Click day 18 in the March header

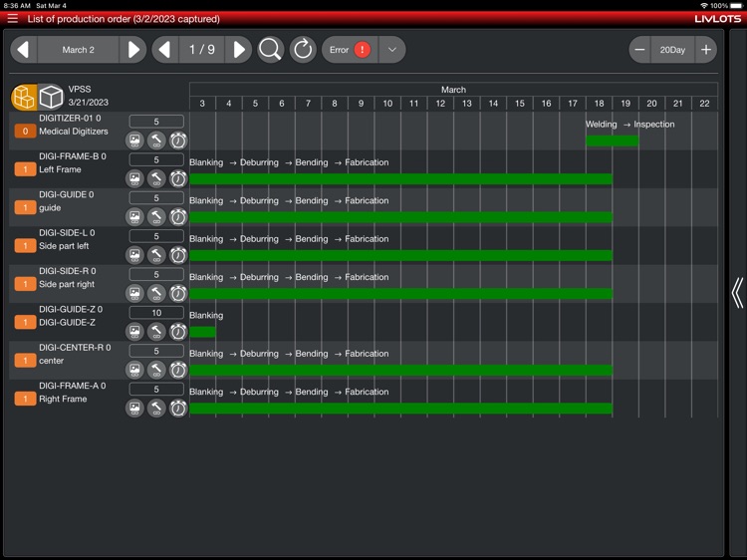tap(599, 104)
